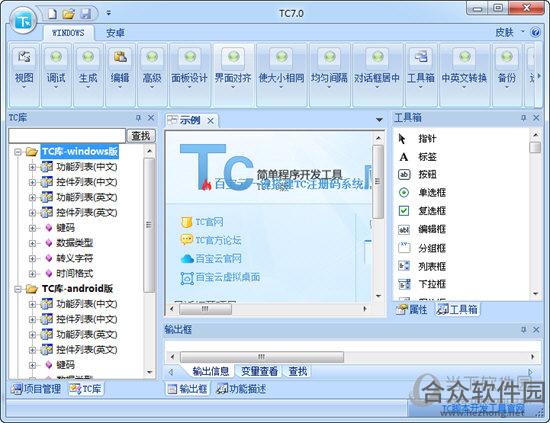This screenshot has height=423, width=550.
Task: Click the help question mark icon
Action: (x=535, y=33)
